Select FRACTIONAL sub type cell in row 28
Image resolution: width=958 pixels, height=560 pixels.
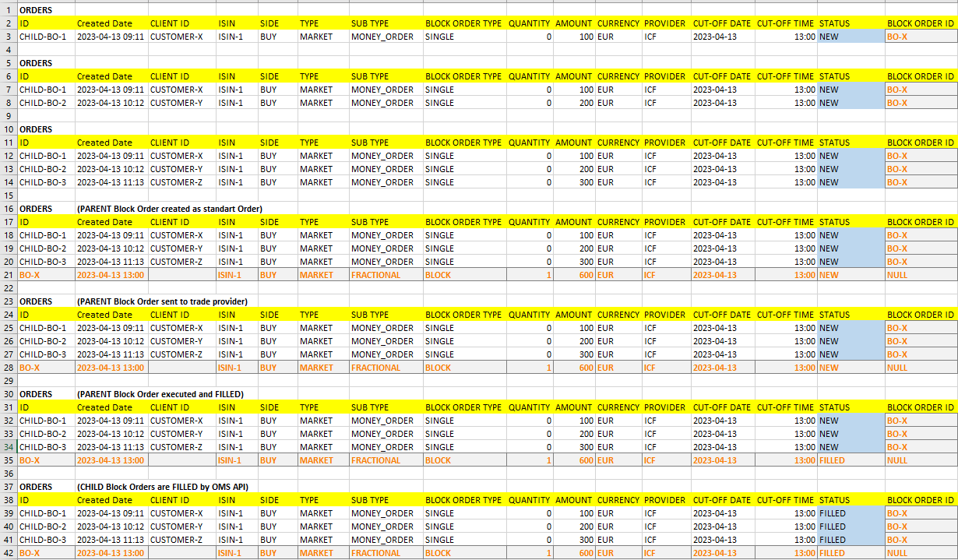pyautogui.click(x=386, y=368)
